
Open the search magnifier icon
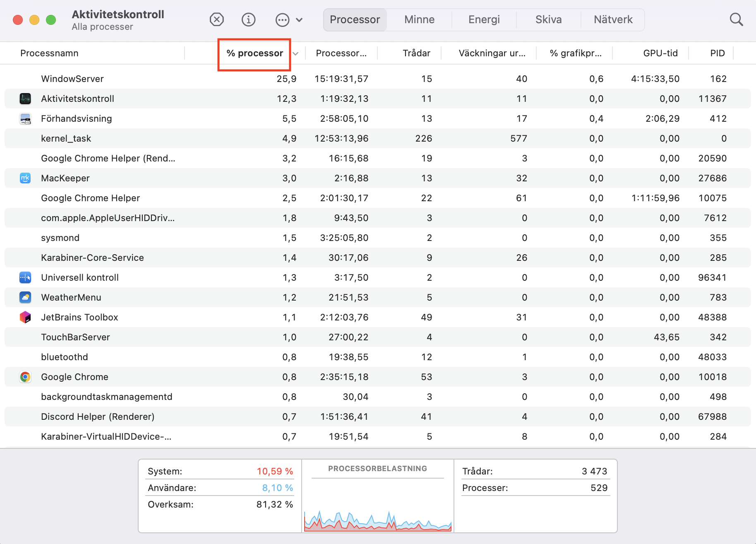(x=736, y=19)
